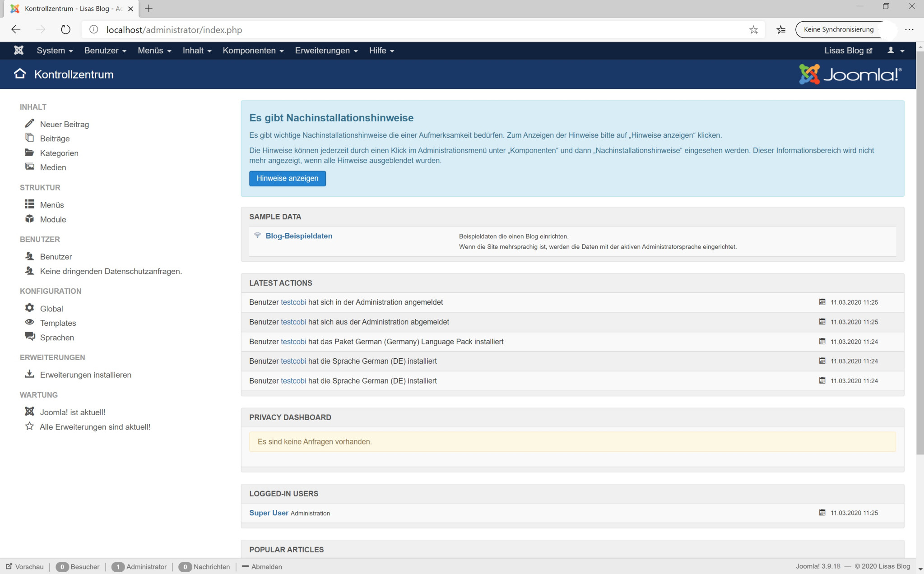Open a new browser tab

(149, 8)
